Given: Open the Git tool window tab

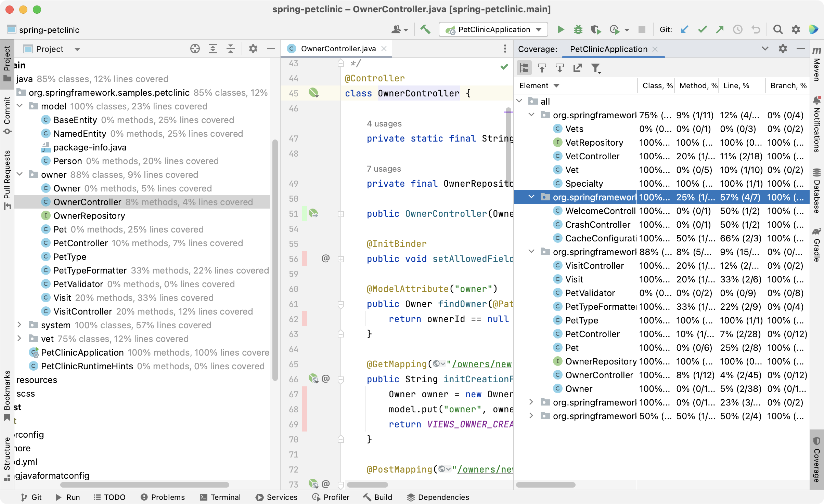Looking at the screenshot, I should (31, 497).
